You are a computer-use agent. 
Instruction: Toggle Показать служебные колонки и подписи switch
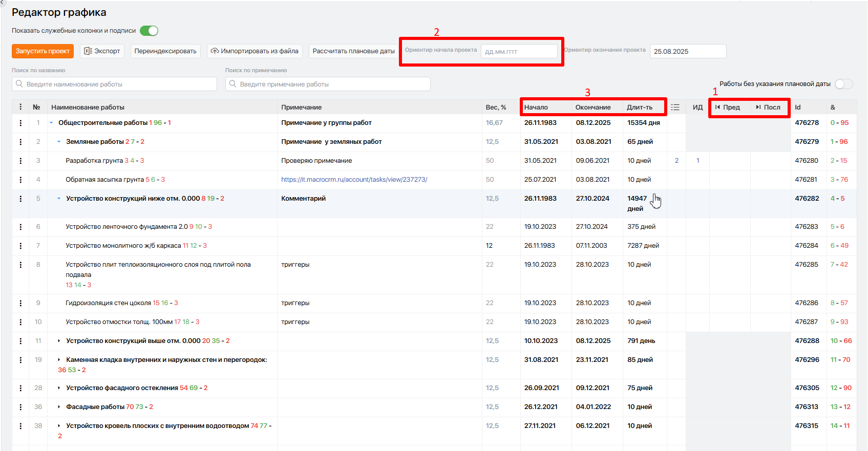tap(149, 31)
